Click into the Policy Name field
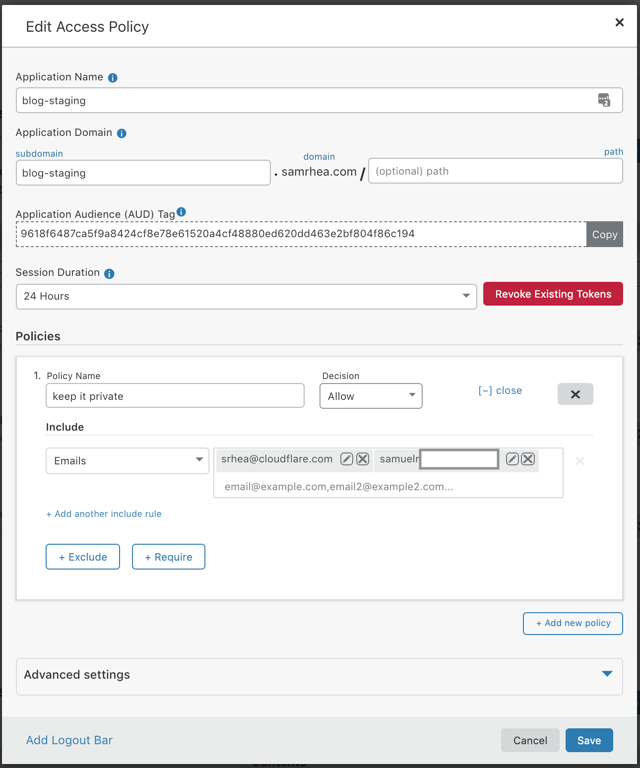 175,396
